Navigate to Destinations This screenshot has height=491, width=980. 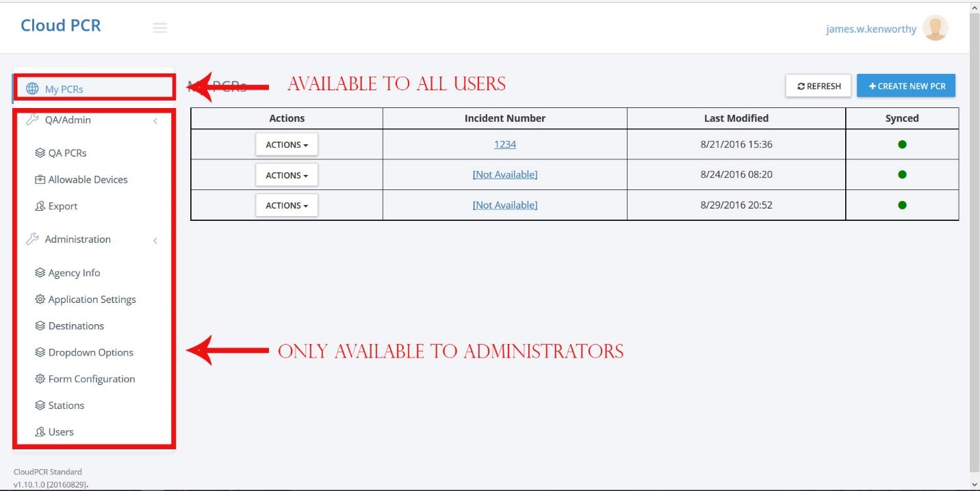(76, 326)
